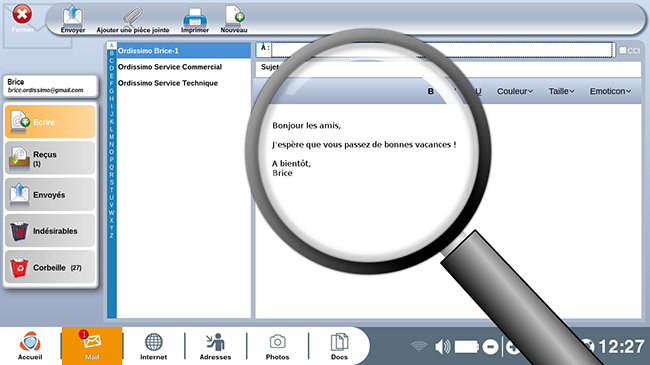
Task: Open the Docs app
Action: tap(339, 346)
